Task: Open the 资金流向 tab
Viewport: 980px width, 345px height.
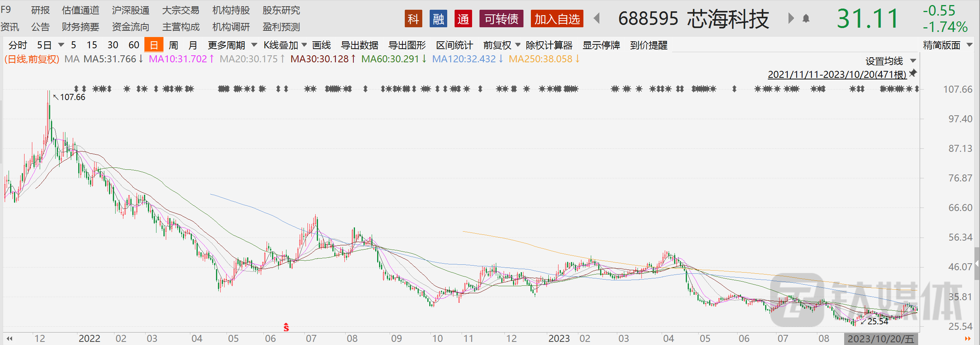Action: (x=130, y=27)
